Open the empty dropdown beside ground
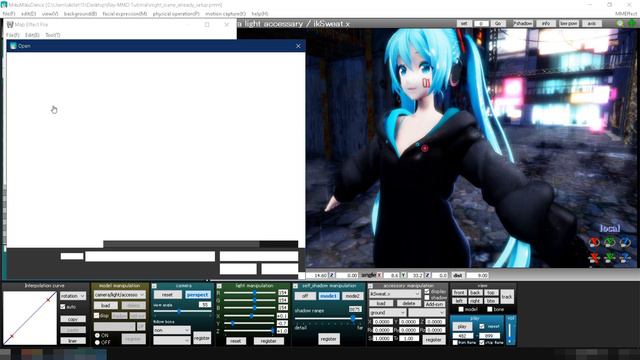Viewport: 640px width, 360px height. [427, 313]
